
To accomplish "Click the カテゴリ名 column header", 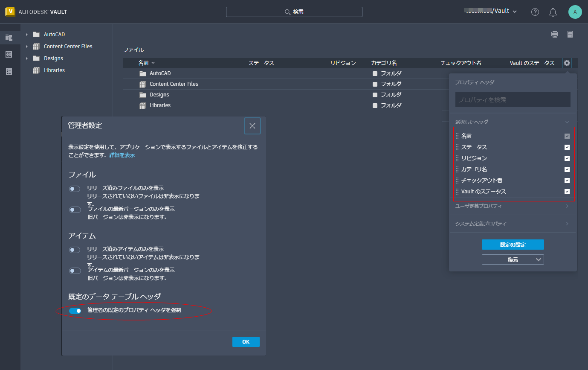I will pos(384,63).
